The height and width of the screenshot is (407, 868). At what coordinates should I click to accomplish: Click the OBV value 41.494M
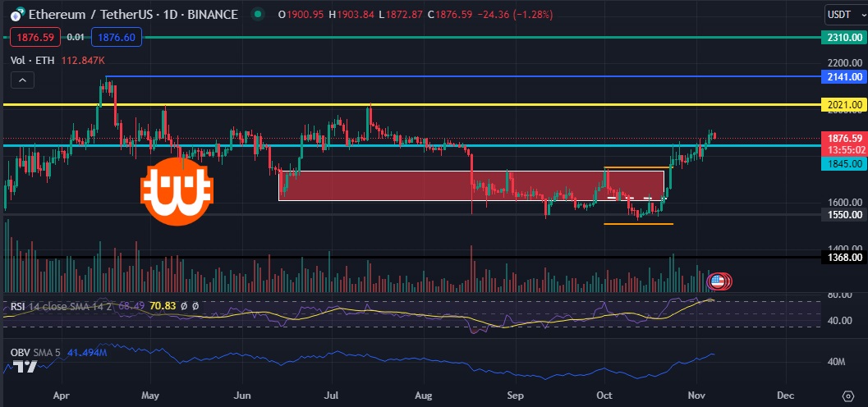pyautogui.click(x=87, y=352)
